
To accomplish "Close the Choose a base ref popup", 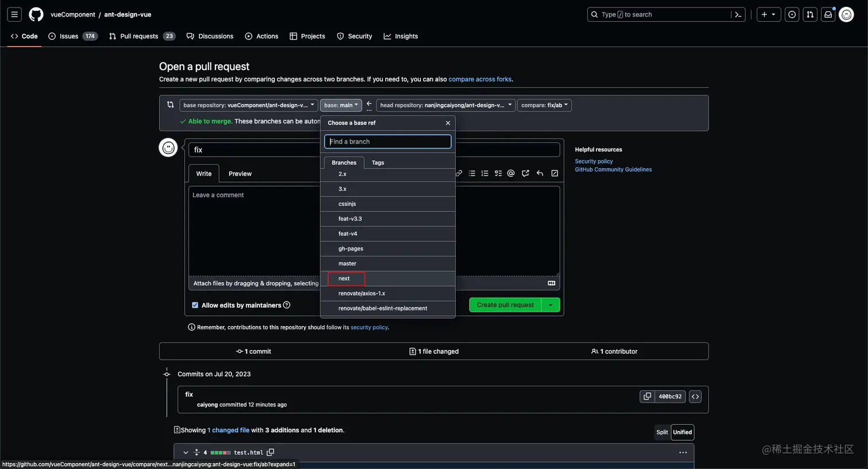I will coord(448,123).
